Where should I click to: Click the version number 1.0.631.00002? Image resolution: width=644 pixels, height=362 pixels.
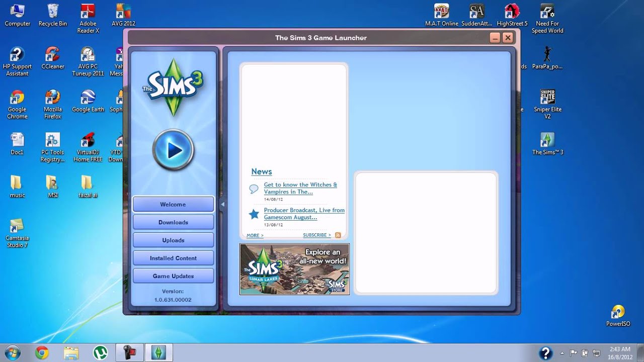173,300
